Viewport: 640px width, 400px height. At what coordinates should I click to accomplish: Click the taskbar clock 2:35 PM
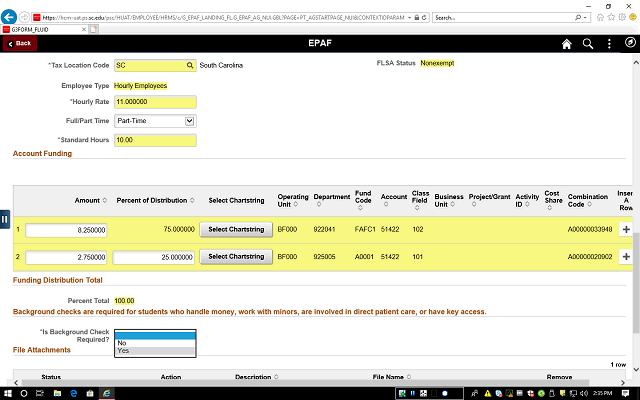click(x=602, y=393)
